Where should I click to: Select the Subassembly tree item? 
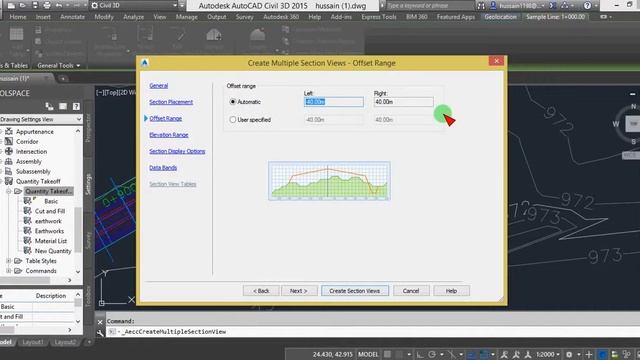[33, 171]
